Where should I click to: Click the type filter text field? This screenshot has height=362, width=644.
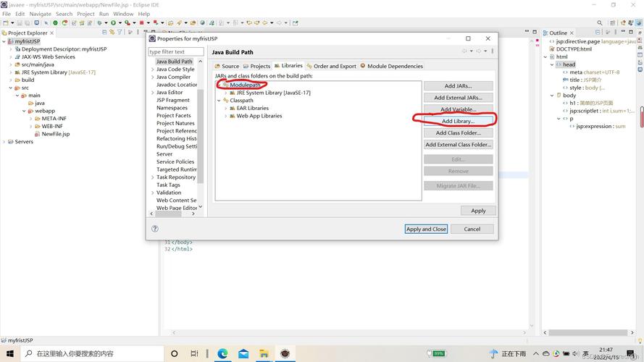coord(176,52)
